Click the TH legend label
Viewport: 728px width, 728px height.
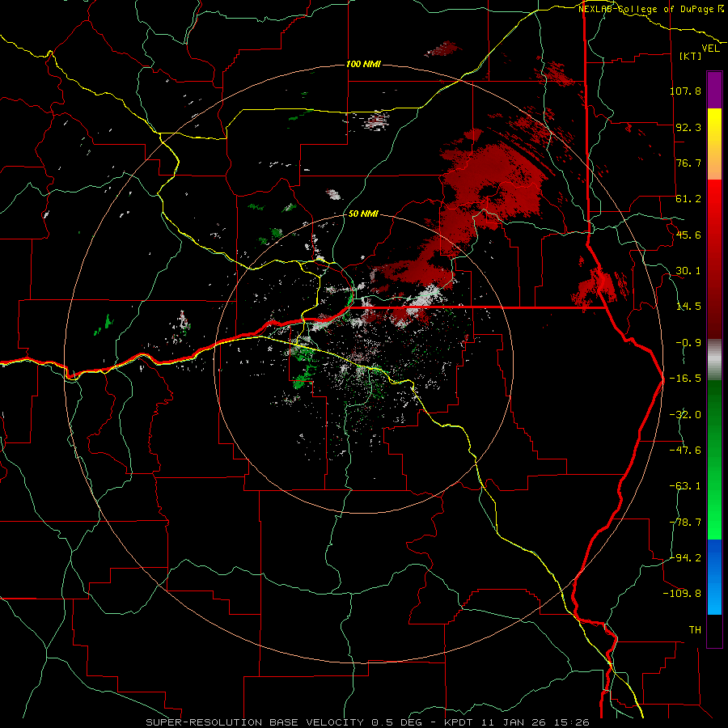point(695,630)
